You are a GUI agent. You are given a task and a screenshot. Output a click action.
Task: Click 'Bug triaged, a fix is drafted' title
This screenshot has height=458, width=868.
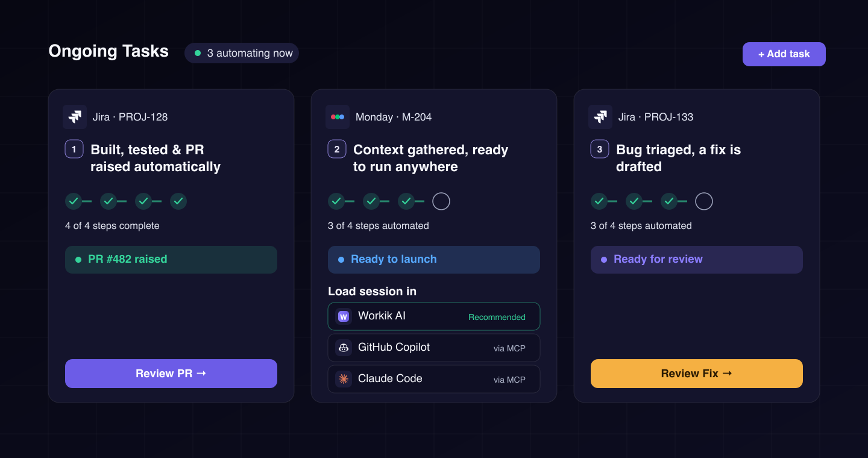(679, 158)
